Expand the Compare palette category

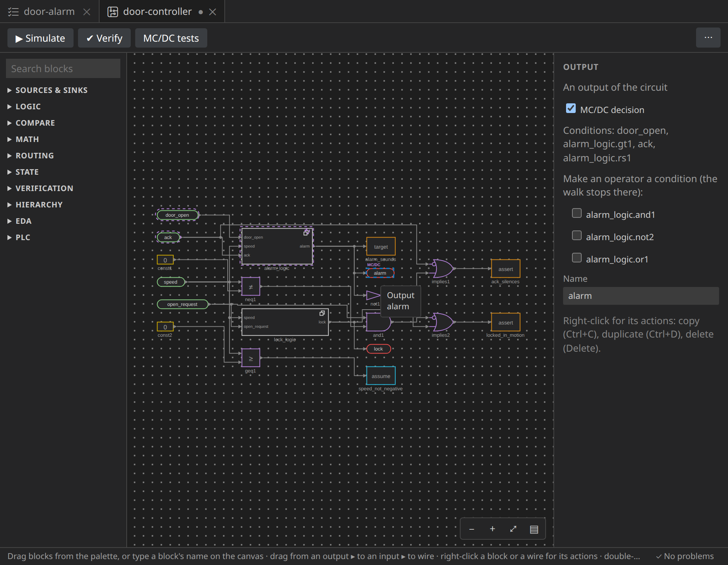[63, 123]
